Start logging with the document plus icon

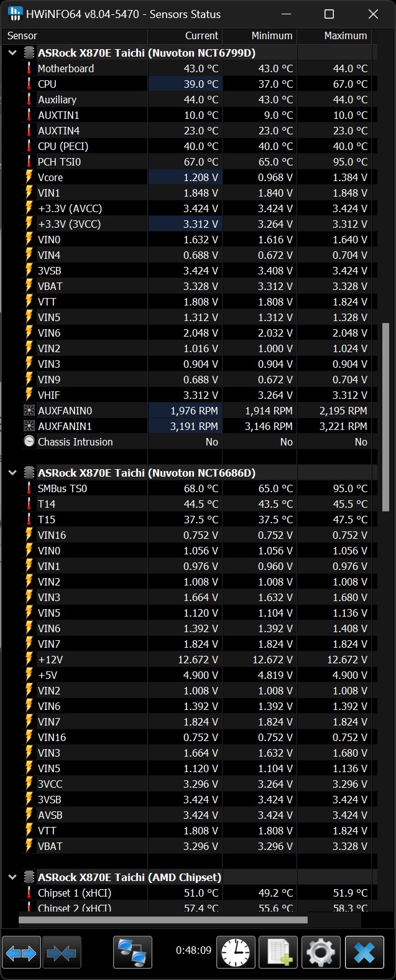tap(278, 952)
